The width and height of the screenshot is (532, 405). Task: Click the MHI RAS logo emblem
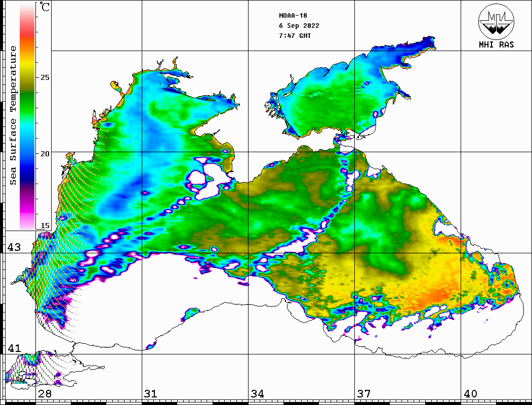coord(496,21)
